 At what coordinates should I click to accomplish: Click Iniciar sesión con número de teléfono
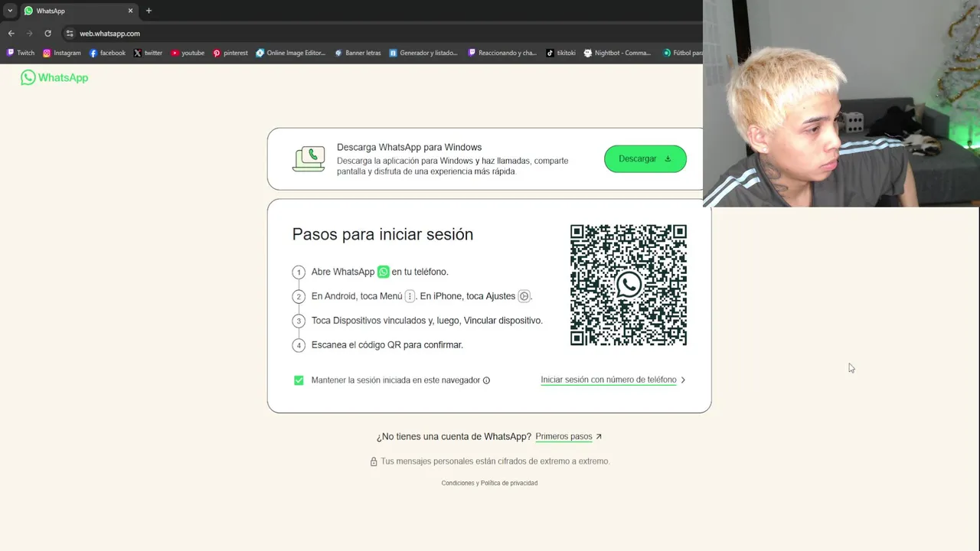click(609, 380)
